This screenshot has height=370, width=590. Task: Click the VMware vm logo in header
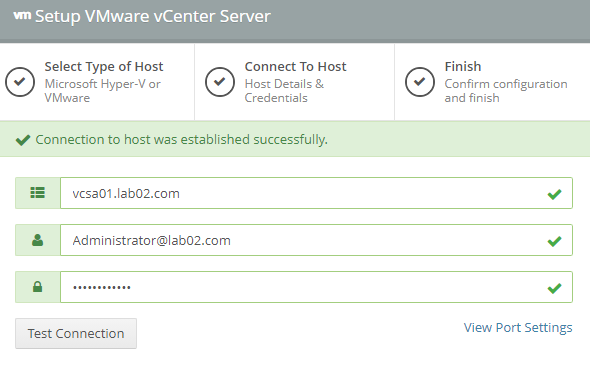click(x=22, y=16)
